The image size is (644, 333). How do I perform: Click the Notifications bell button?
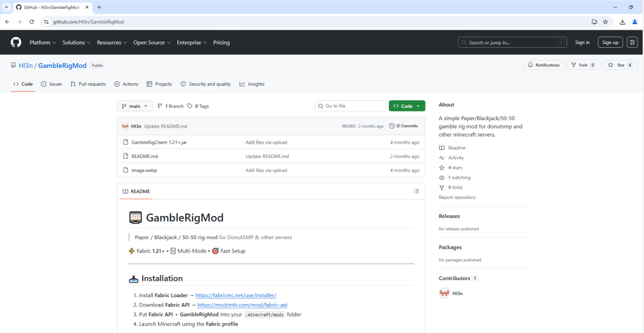(543, 65)
